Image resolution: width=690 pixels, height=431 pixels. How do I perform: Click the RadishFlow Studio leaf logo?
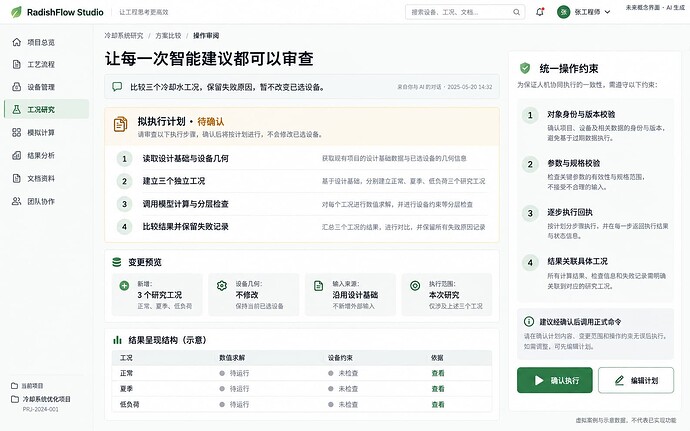pos(16,12)
